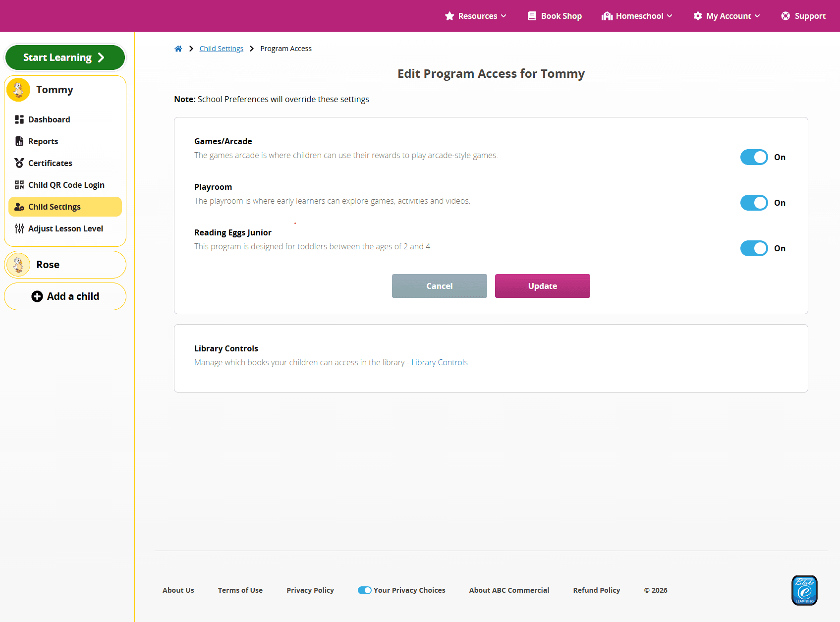Disable the Reading Eggs Junior toggle

point(754,248)
